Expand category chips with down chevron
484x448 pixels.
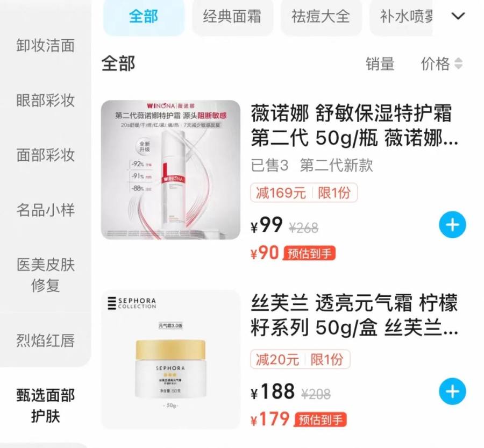point(458,16)
